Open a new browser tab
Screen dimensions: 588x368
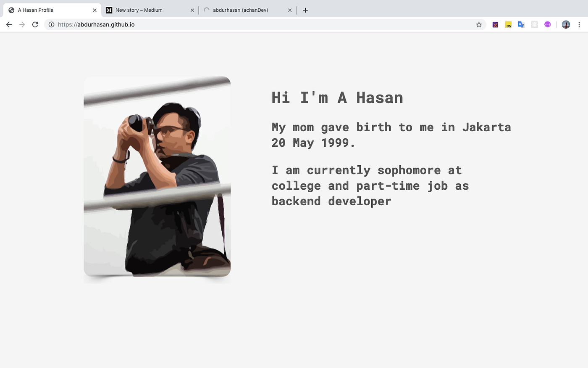click(305, 10)
